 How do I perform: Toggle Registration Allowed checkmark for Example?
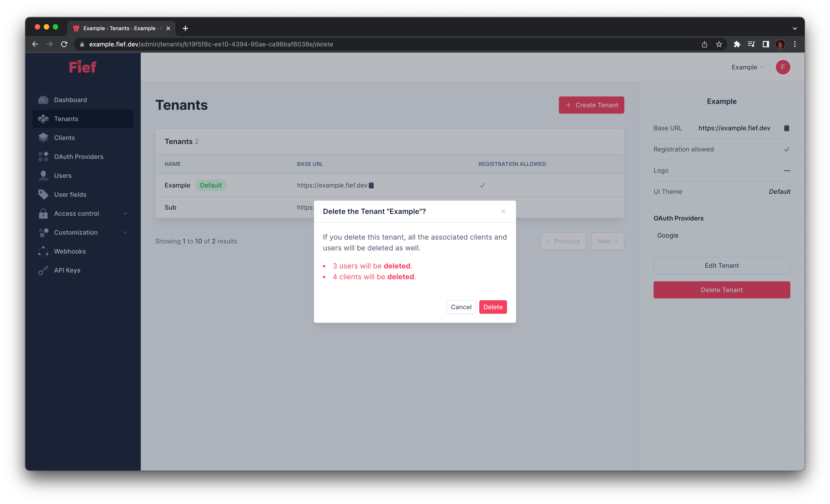click(x=787, y=149)
